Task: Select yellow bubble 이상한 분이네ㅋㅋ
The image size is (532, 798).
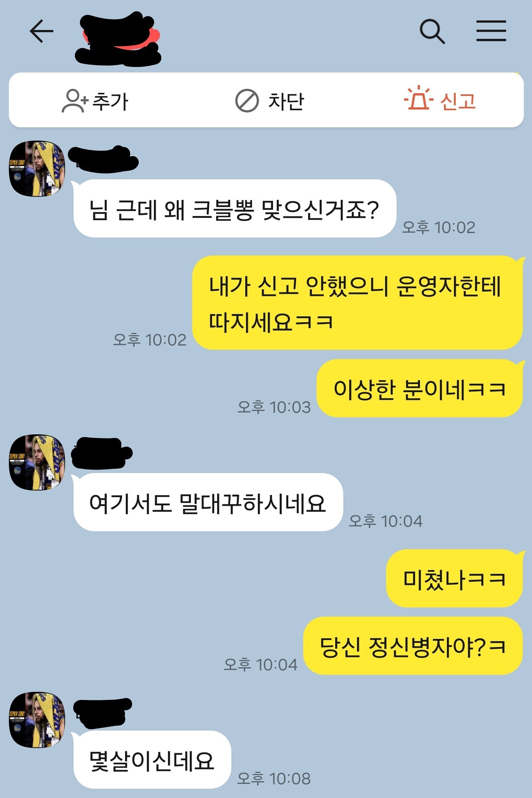Action: (420, 388)
